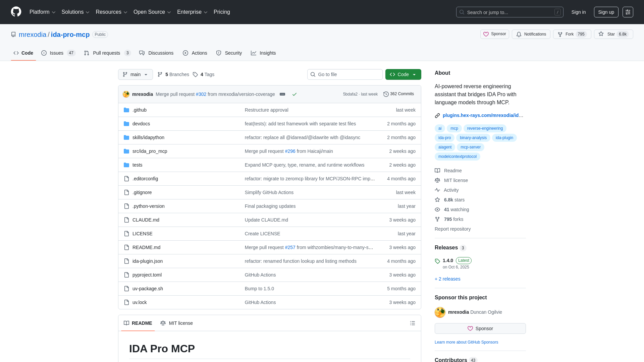Image resolution: width=644 pixels, height=362 pixels.
Task: Click the GitHub home logo
Action: point(16,12)
